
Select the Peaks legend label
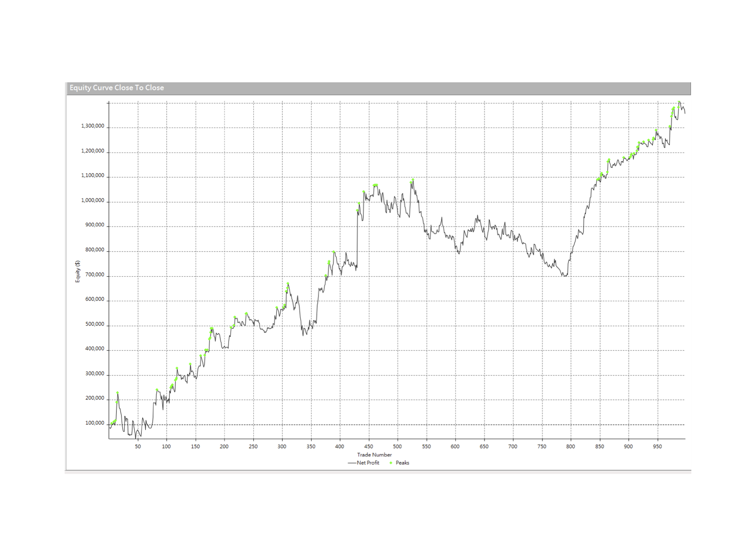[x=402, y=463]
